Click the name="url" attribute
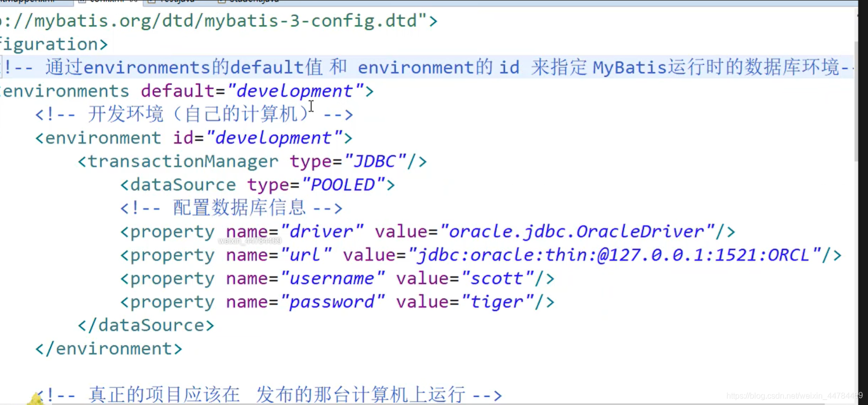868x405 pixels. (x=279, y=255)
